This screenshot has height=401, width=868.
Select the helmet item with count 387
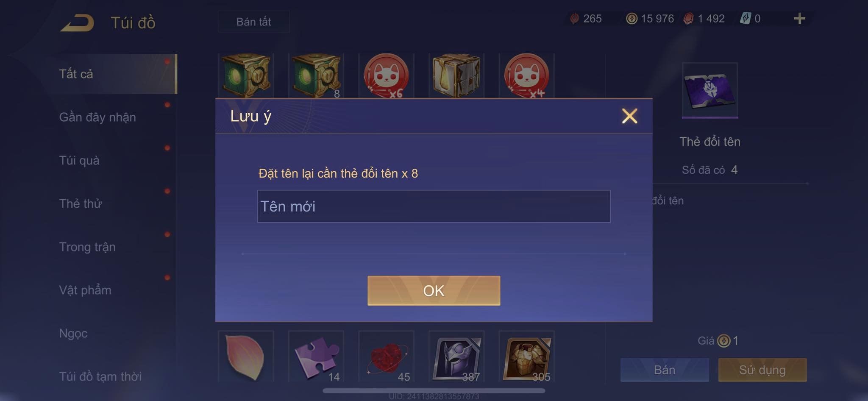click(x=456, y=357)
